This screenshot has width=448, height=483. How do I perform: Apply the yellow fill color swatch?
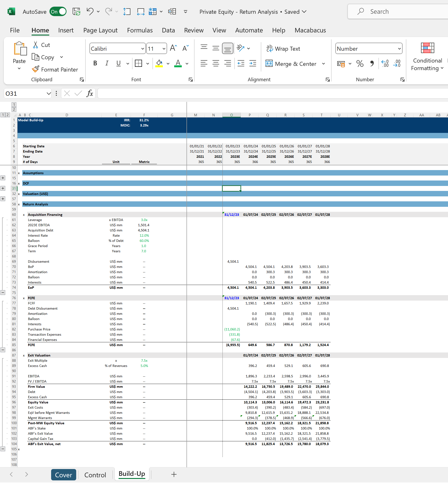[159, 63]
